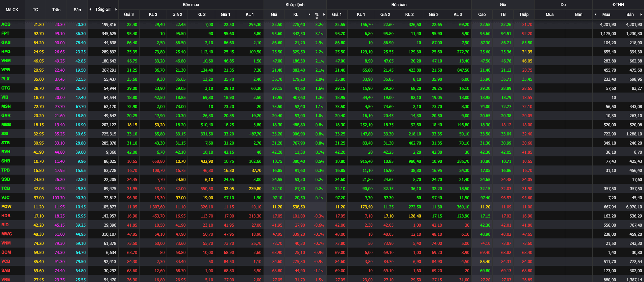Viewport: 644px width, 282px height.
Task: Click the Giá 1 header under Bên mua
Action: click(225, 15)
